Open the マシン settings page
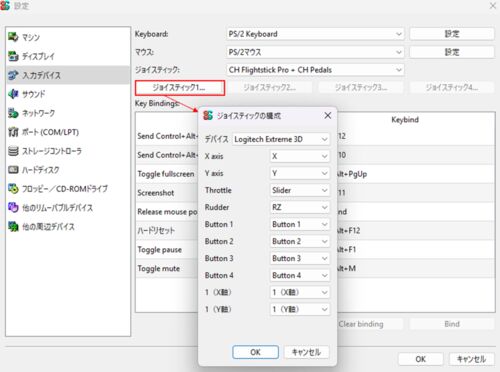Image resolution: width=500 pixels, height=372 pixels. pos(68,37)
